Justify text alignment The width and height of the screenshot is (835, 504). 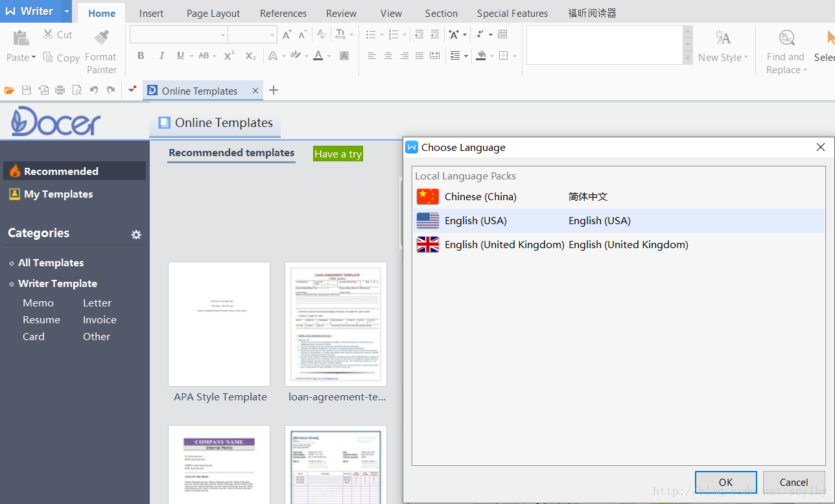419,56
